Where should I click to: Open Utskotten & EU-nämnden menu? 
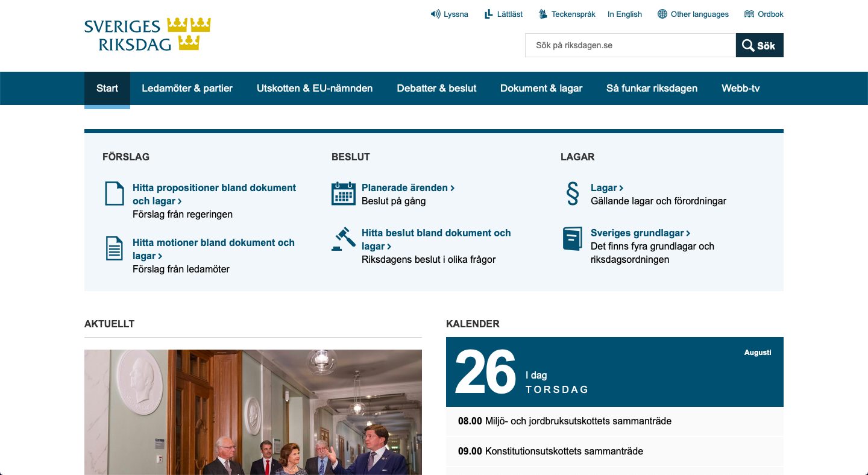[x=315, y=88]
